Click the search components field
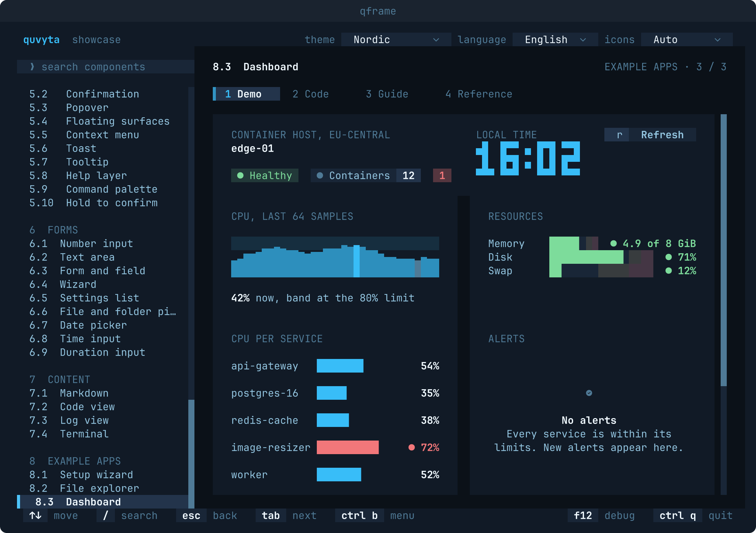Screen dimensions: 756x533 click(106, 67)
